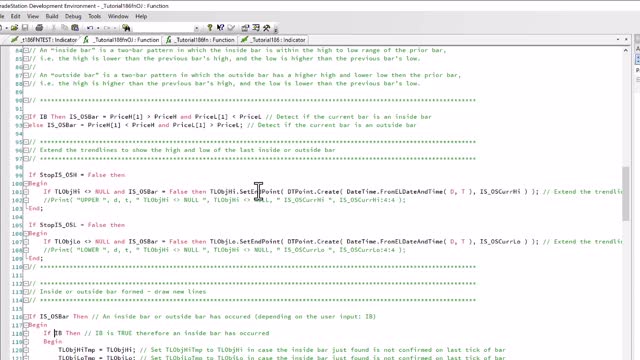The width and height of the screenshot is (640, 360).
Task: Collapse the Begin block at line 100
Action: pyautogui.click(x=26, y=183)
